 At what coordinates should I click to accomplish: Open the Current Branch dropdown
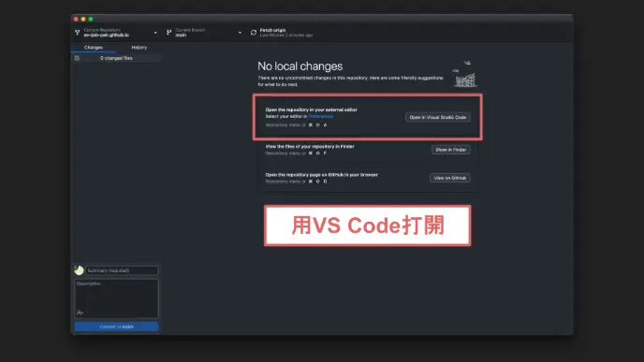[x=204, y=33]
